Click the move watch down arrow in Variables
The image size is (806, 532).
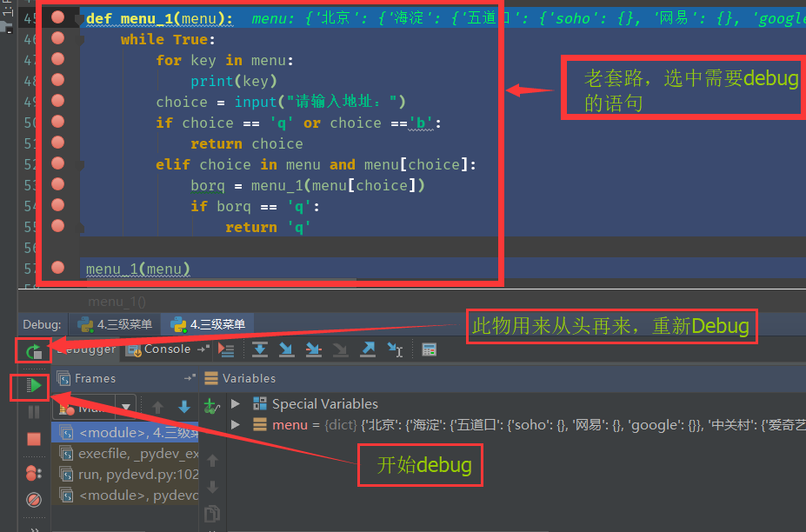tap(212, 487)
